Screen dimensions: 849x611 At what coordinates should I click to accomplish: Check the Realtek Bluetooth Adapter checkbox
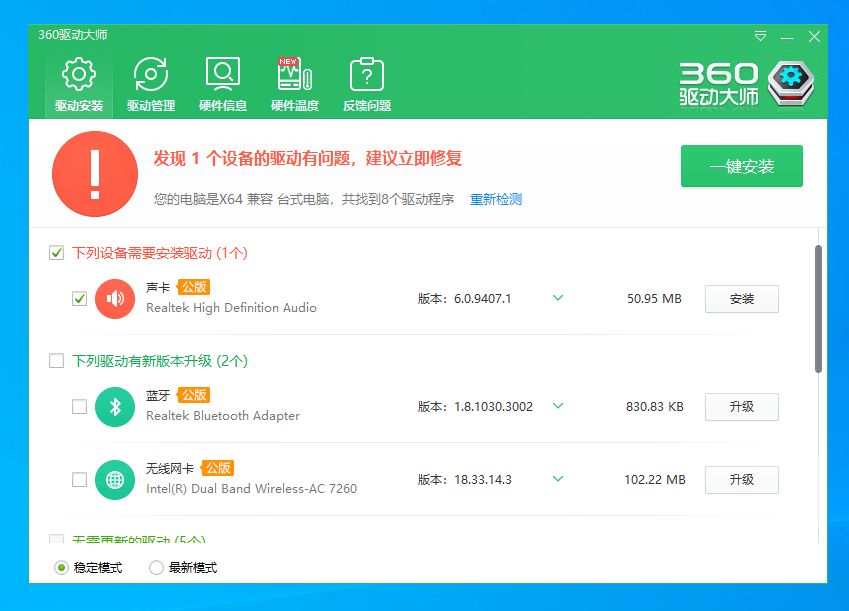(80, 407)
